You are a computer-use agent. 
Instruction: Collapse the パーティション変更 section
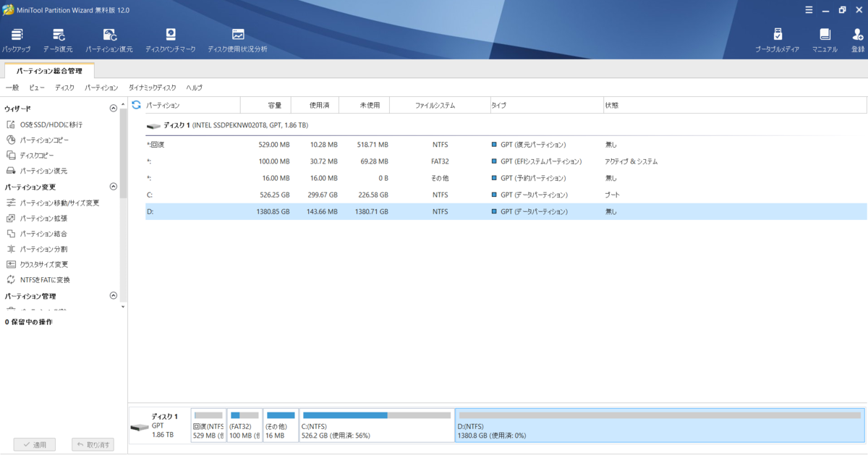tap(113, 187)
